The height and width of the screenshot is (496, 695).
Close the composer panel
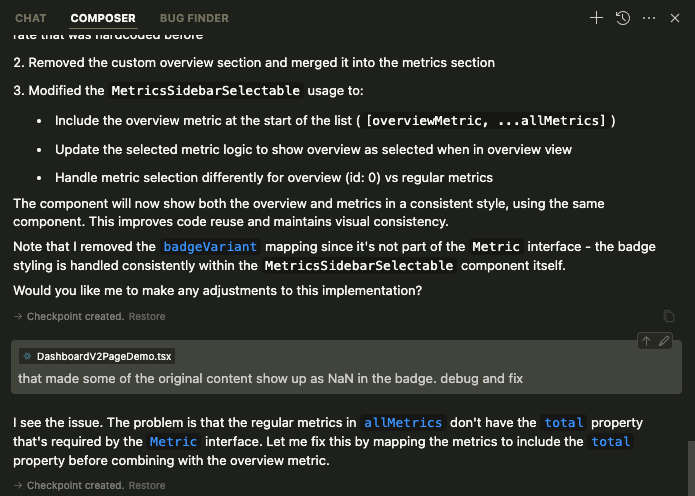pos(675,18)
